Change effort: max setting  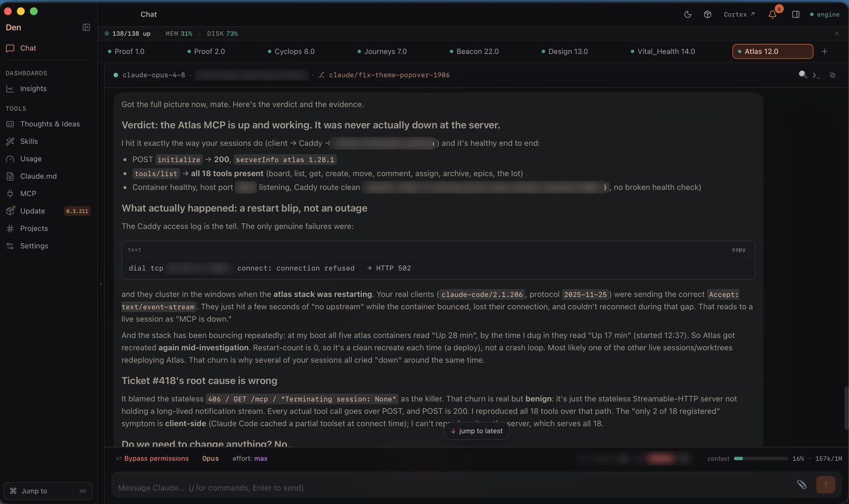click(x=250, y=458)
